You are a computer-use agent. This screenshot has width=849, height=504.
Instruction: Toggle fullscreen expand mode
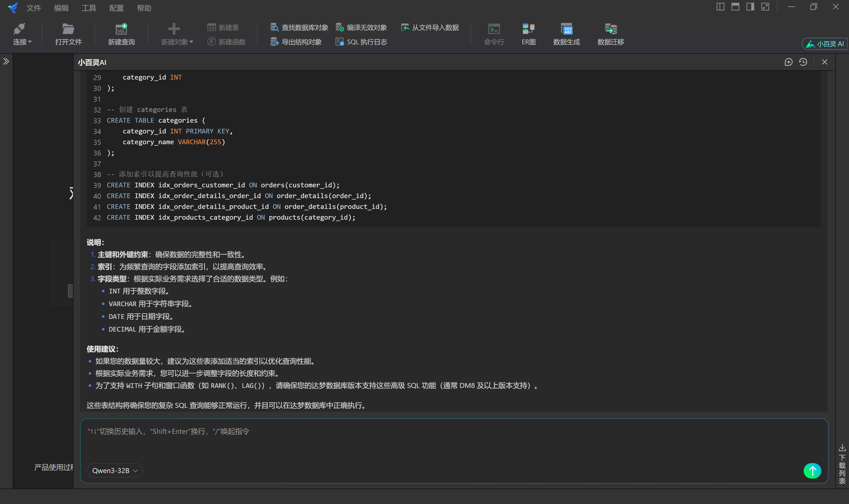[x=766, y=6]
